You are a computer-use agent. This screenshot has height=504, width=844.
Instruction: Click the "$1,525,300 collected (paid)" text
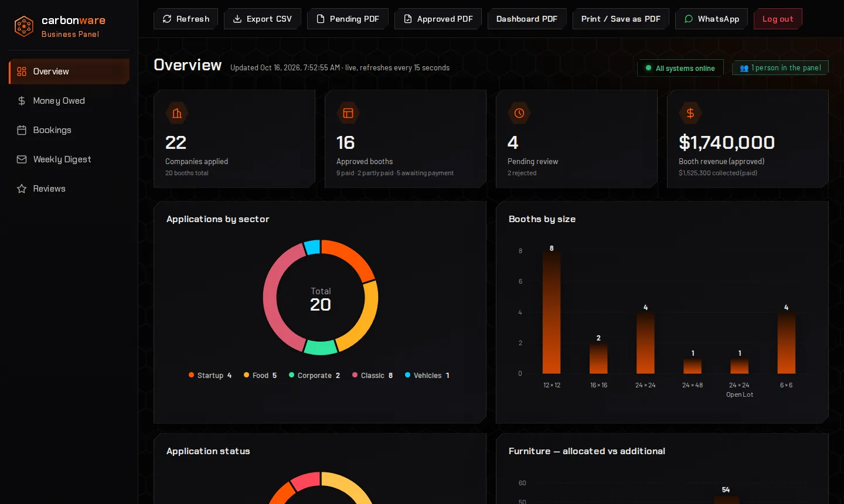[x=718, y=173]
